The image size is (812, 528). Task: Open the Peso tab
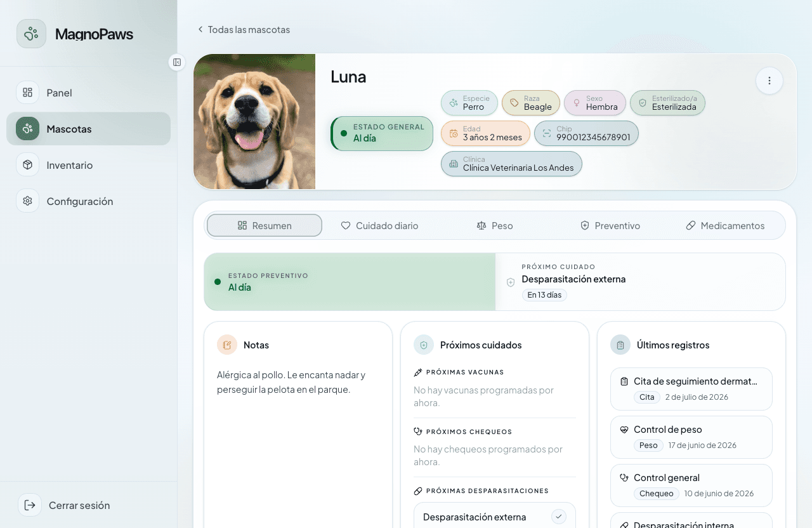[x=494, y=225]
